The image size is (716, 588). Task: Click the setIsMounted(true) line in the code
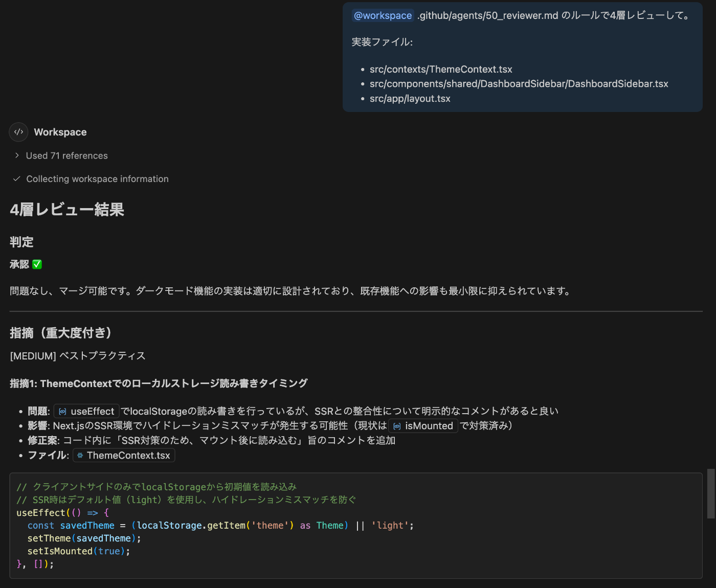click(x=77, y=551)
